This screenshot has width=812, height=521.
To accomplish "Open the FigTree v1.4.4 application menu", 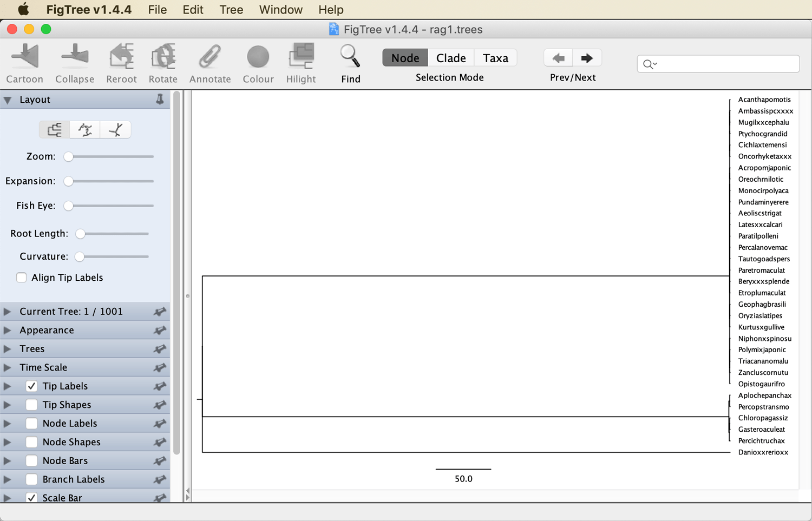I will pyautogui.click(x=89, y=10).
